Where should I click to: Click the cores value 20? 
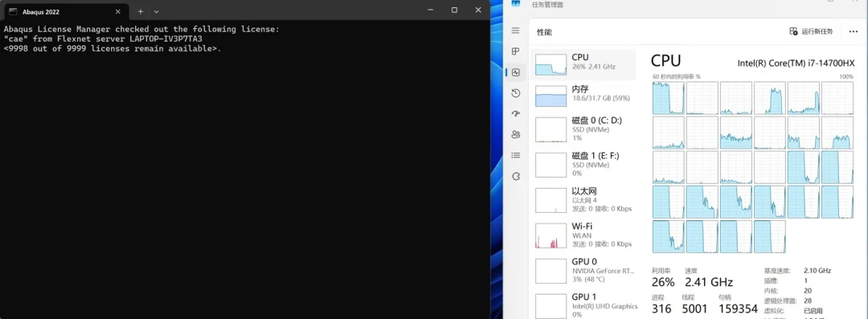(x=808, y=291)
